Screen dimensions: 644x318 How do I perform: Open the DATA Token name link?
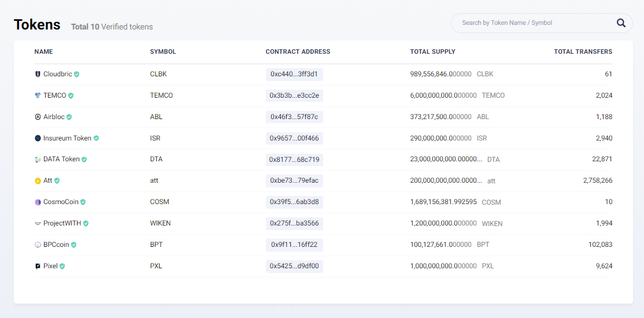click(62, 159)
